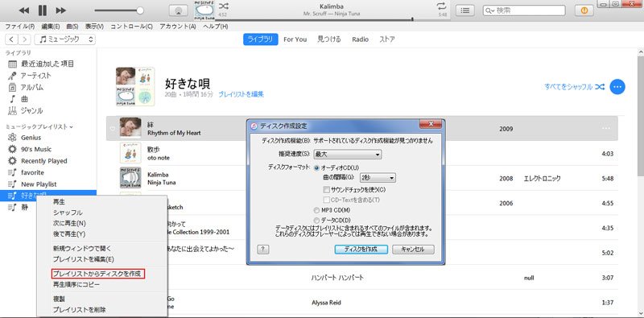Screen dimensions: 644x318
Task: Click the 好きな唄 playlist artwork collage
Action: (x=135, y=87)
